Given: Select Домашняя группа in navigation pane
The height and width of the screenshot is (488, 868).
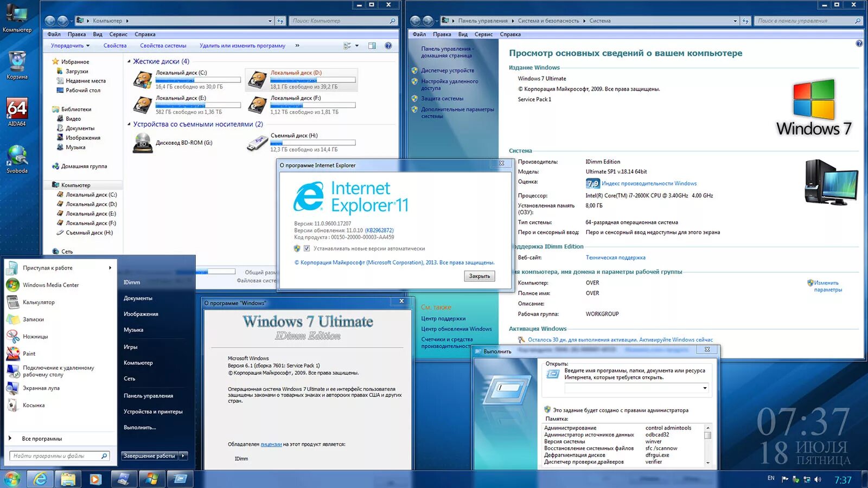Looking at the screenshot, I should (x=84, y=166).
